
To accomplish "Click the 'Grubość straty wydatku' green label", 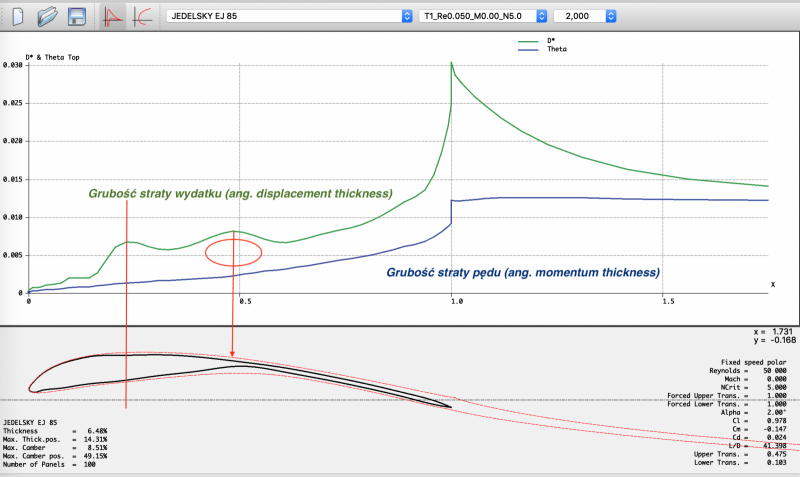I will pos(240,193).
